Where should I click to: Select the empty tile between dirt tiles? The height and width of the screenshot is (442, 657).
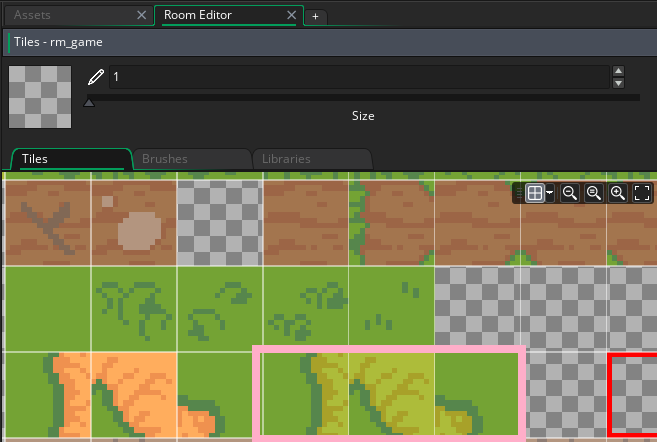point(220,223)
